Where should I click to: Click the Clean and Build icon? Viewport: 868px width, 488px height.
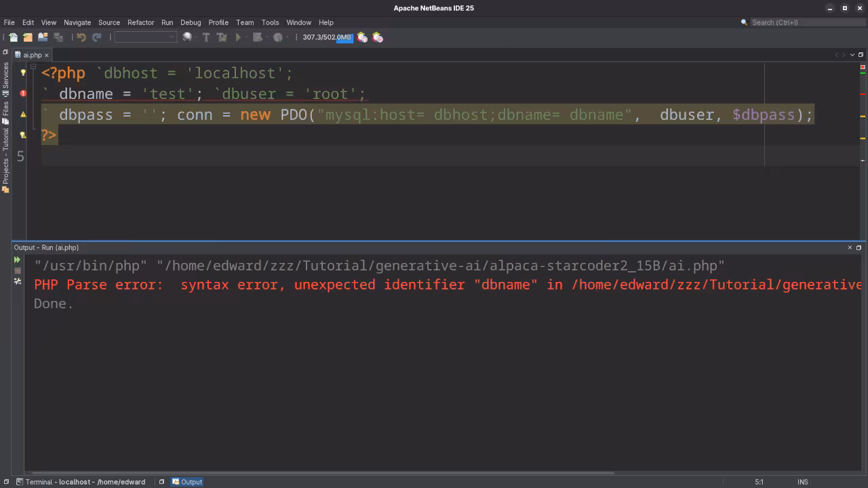point(221,37)
